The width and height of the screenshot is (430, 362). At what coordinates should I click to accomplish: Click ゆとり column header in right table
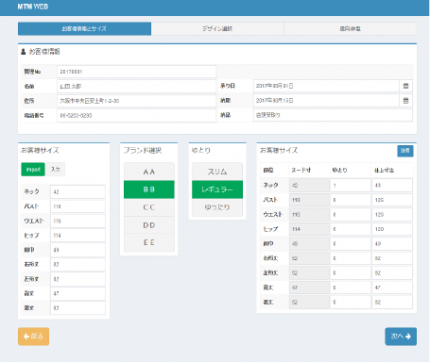tap(340, 170)
